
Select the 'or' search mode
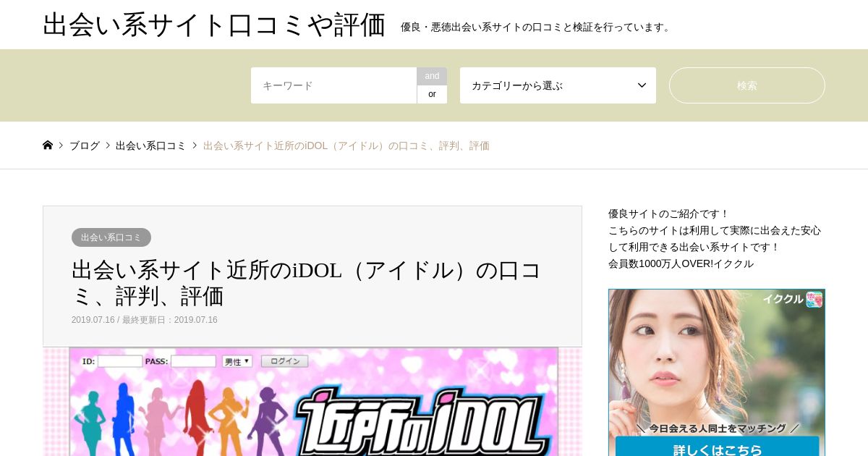(432, 94)
